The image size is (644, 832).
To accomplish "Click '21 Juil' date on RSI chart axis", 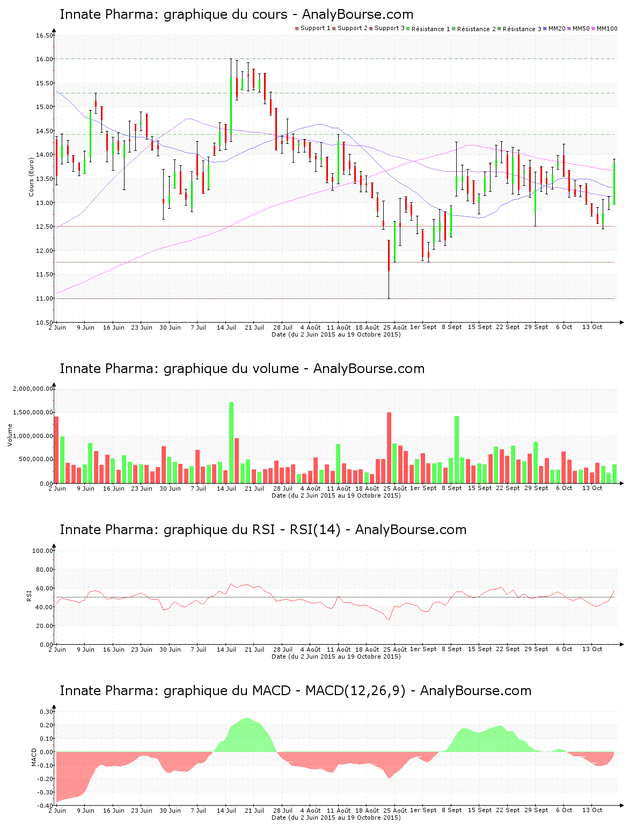I will click(x=254, y=649).
